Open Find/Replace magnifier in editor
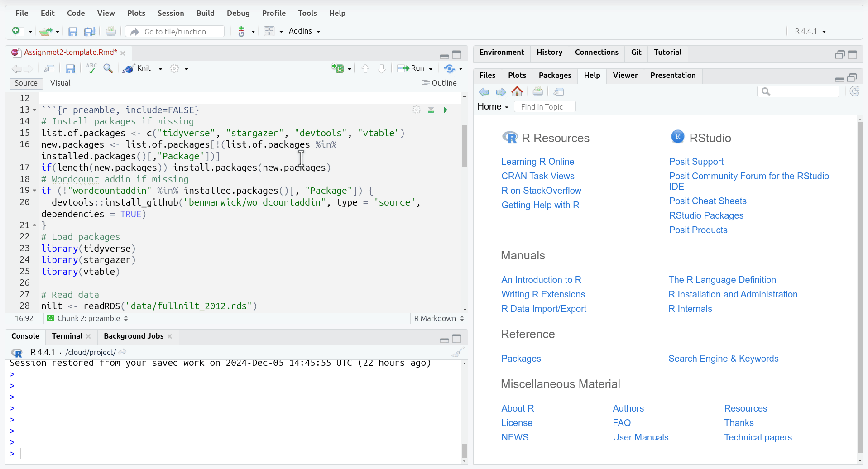 coord(108,68)
